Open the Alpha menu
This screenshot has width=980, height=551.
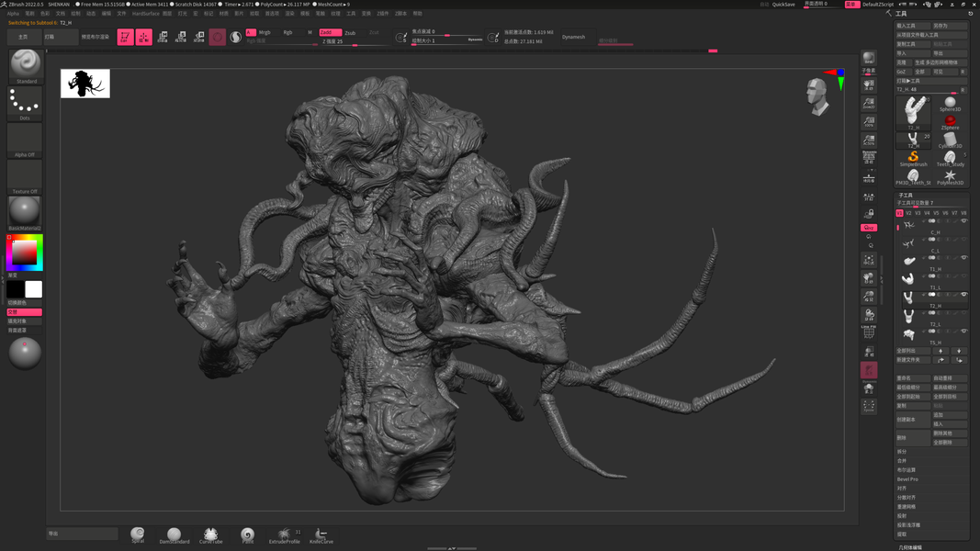[13, 14]
